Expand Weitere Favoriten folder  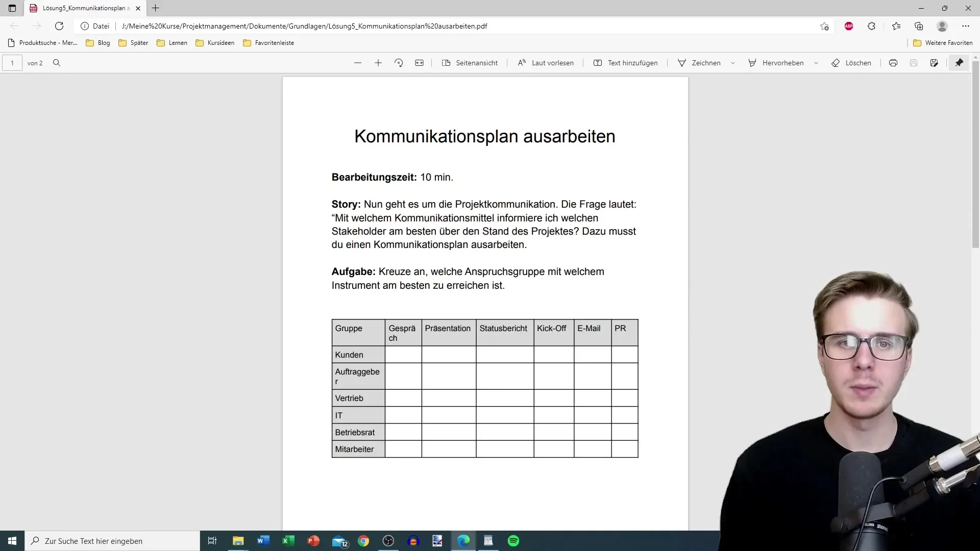click(943, 43)
